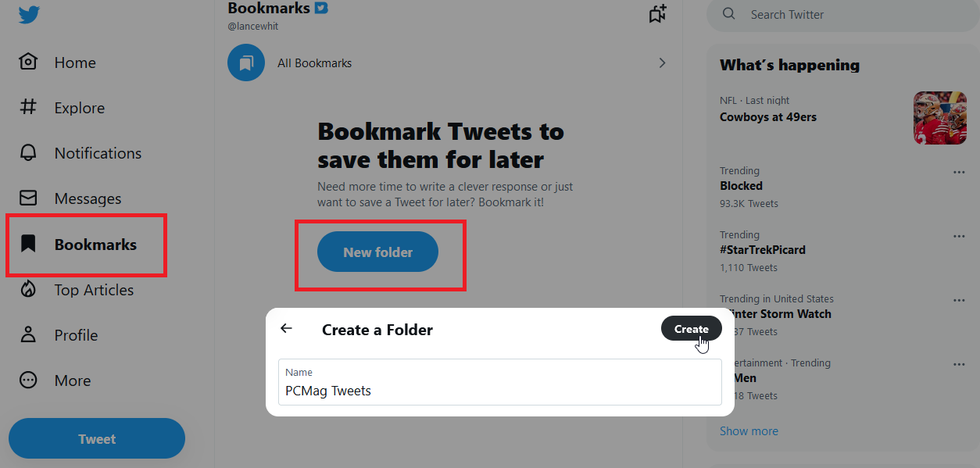Go back using the dialog's arrow
The width and height of the screenshot is (980, 468).
[x=286, y=328]
